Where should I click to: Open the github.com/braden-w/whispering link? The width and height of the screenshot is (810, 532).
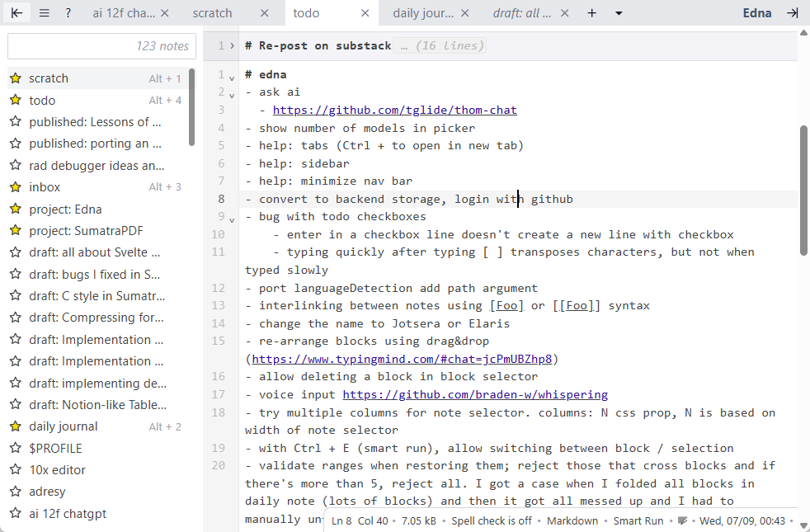475,394
